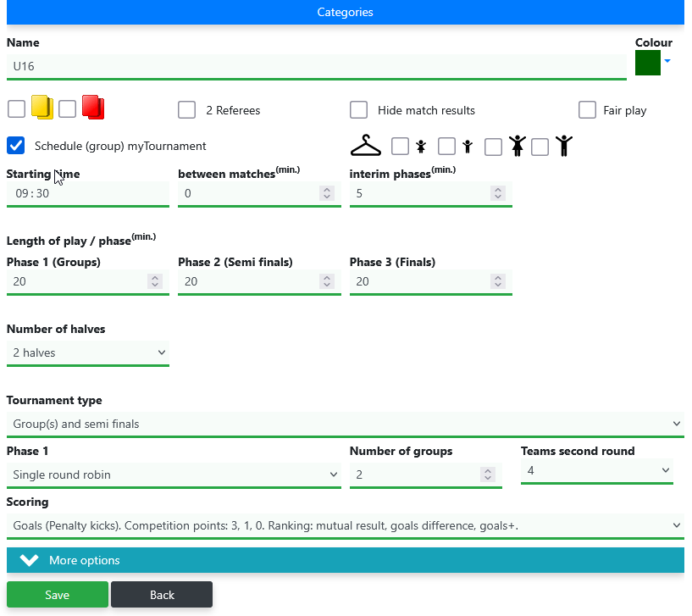Select the Categories header tab
This screenshot has width=692, height=616.
[346, 12]
